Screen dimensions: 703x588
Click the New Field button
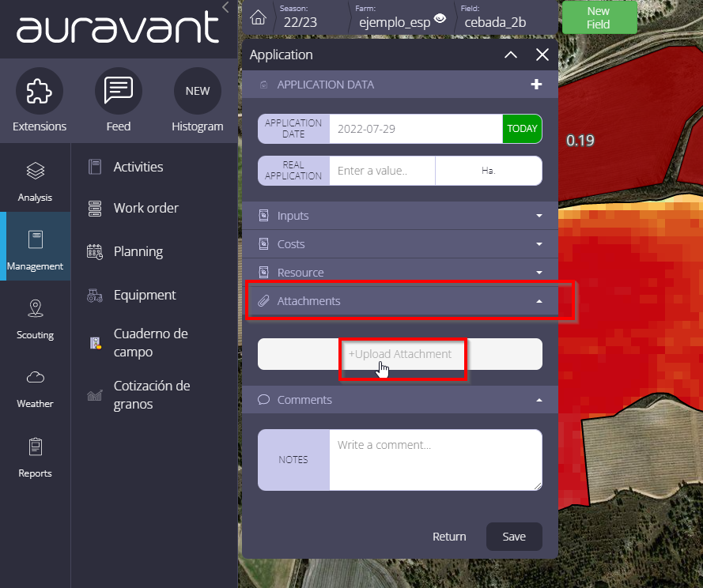point(599,17)
